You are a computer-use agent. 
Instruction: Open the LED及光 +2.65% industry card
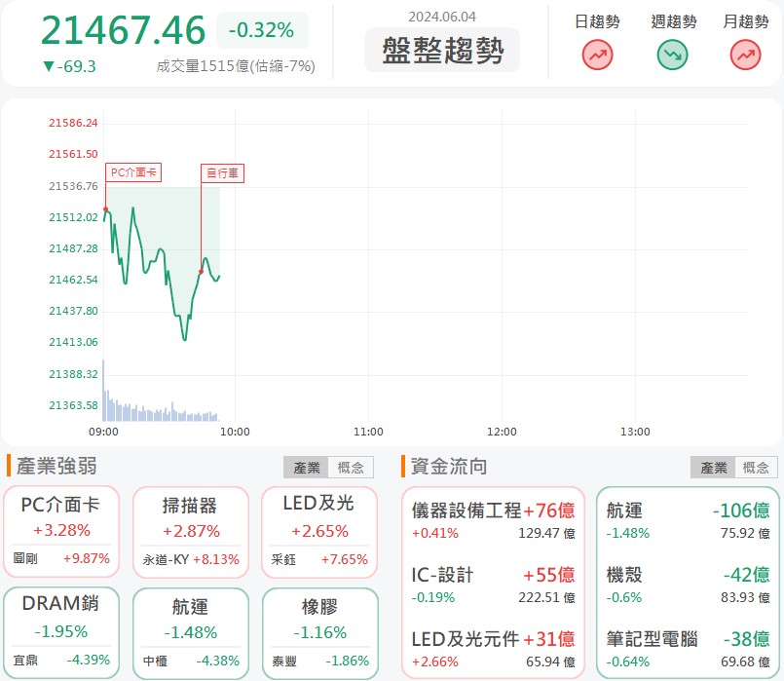tap(319, 532)
